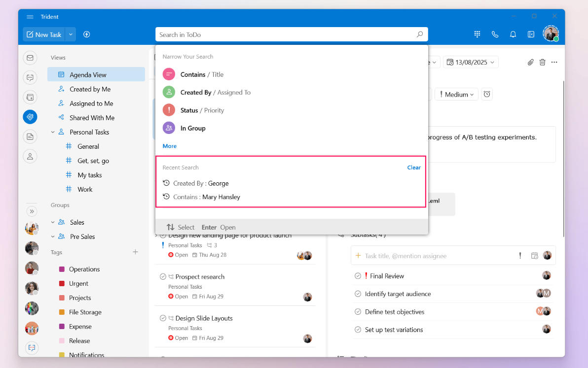Image resolution: width=588 pixels, height=368 pixels.
Task: Select the Urgent tag
Action: pyautogui.click(x=79, y=283)
